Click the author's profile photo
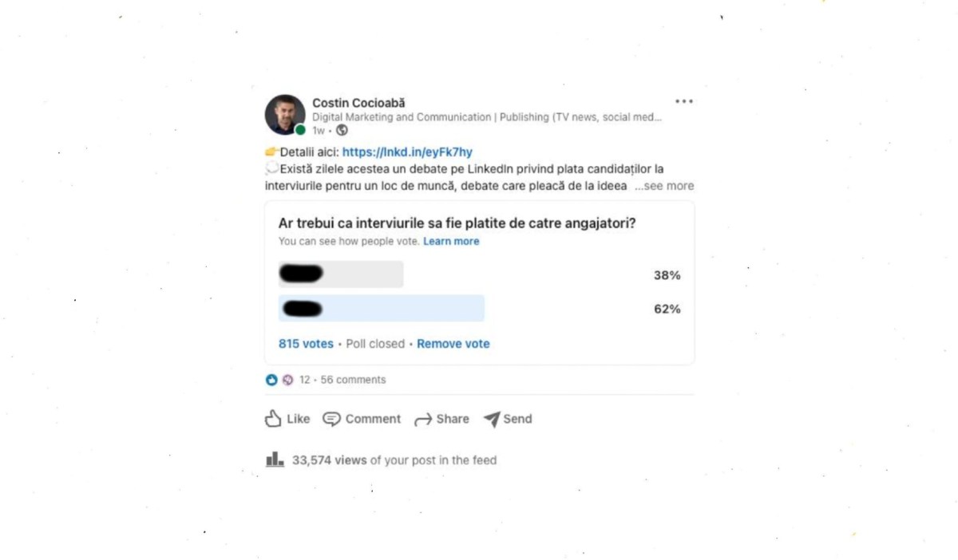Screen dimensions: 958x560 [285, 115]
